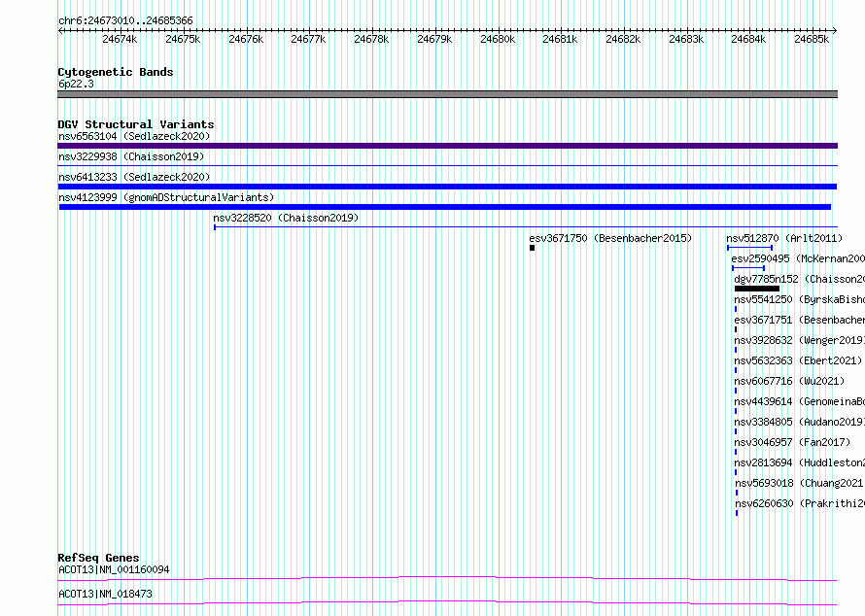Click nsv6067716 (Wu2021) variant label
Screen dimensions: 865x616
pos(789,381)
